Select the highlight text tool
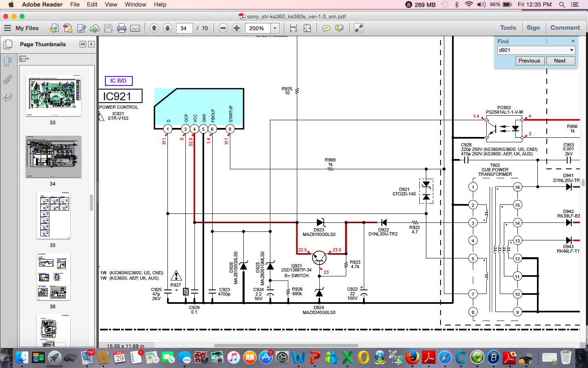 (339, 28)
